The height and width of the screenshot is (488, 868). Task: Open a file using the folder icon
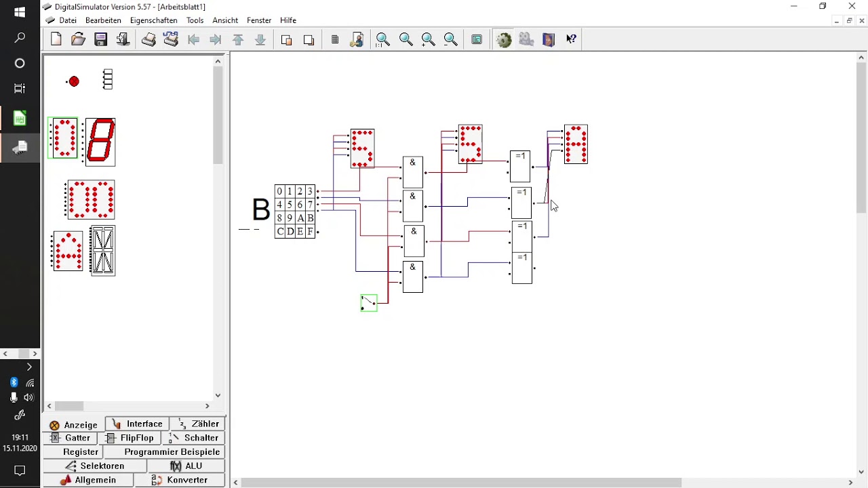79,39
